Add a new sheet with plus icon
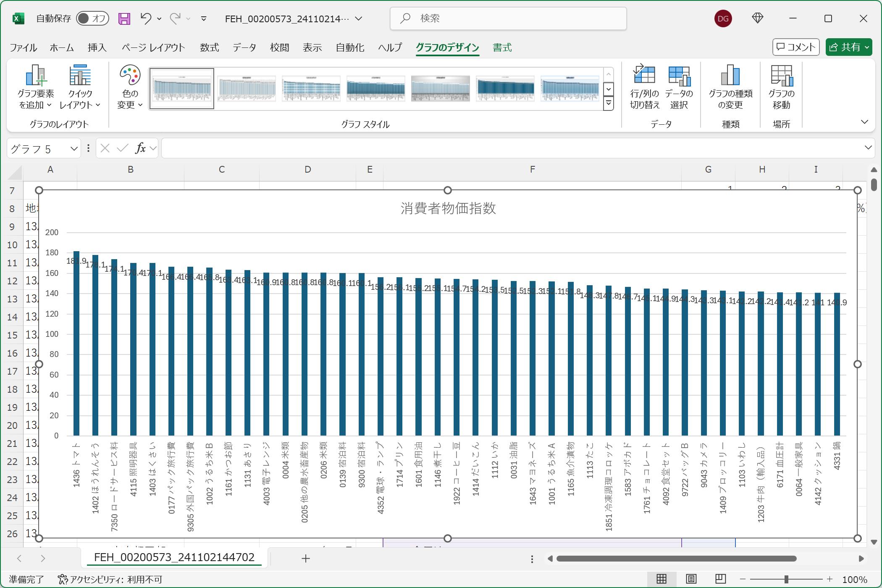Screen dimensions: 882x588 (306, 559)
